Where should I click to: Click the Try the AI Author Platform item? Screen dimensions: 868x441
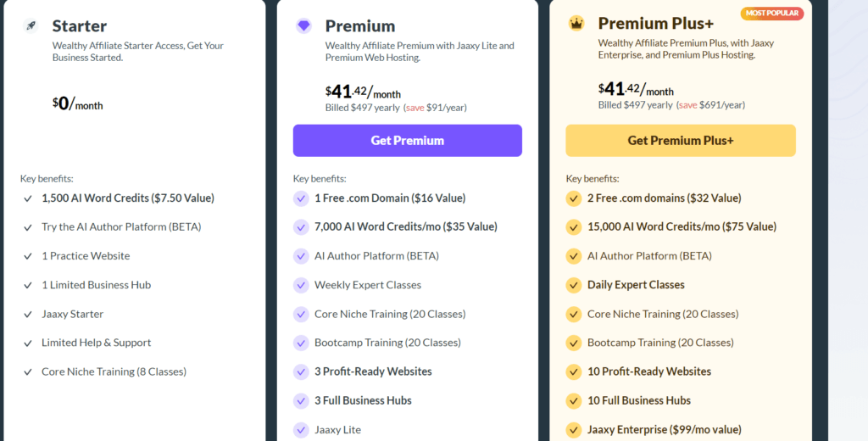(121, 227)
